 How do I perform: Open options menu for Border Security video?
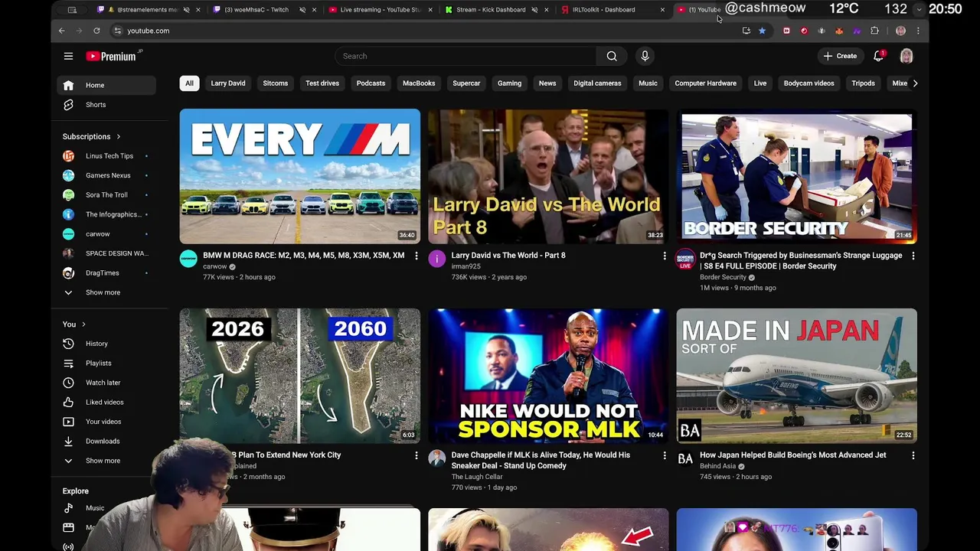pos(913,256)
